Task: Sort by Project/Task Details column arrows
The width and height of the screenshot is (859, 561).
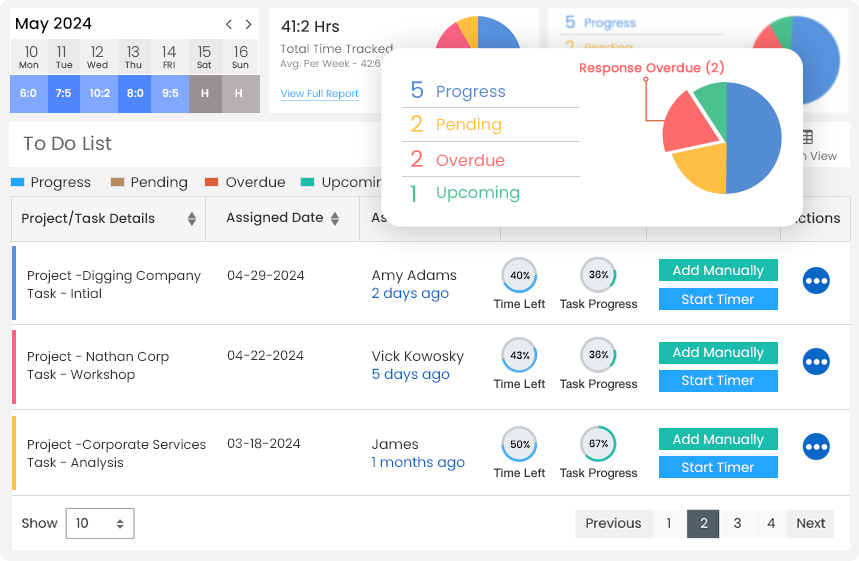Action: coord(192,219)
